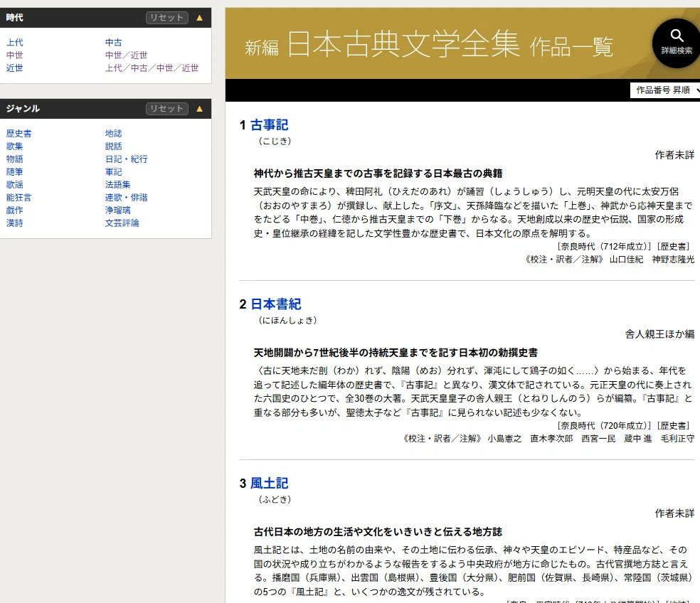Filter by era 中古
The image size is (700, 603).
113,43
